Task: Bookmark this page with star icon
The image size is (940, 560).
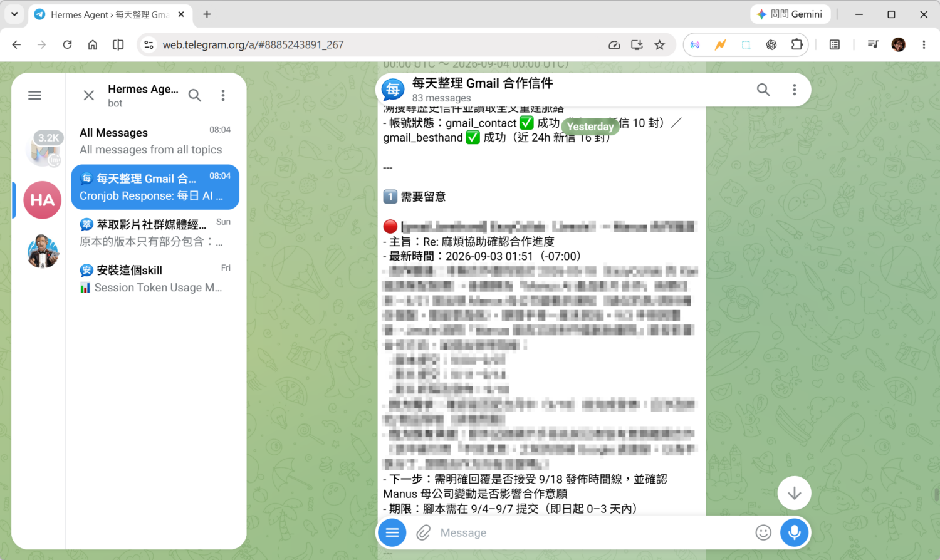Action: tap(659, 44)
